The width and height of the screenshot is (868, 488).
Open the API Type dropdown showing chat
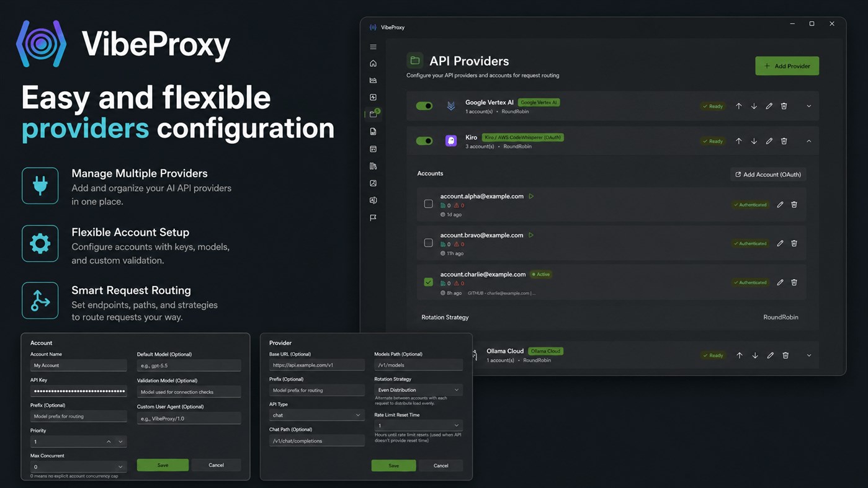(317, 415)
